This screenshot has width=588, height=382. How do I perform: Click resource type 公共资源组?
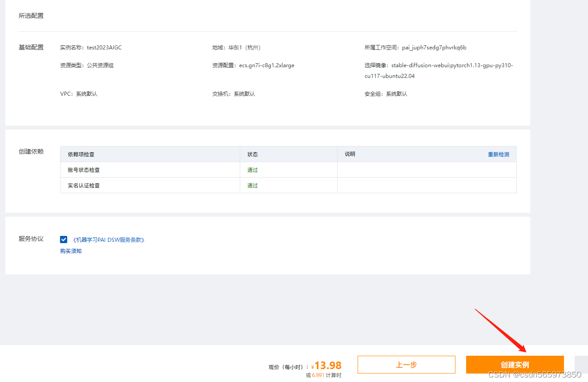click(100, 65)
